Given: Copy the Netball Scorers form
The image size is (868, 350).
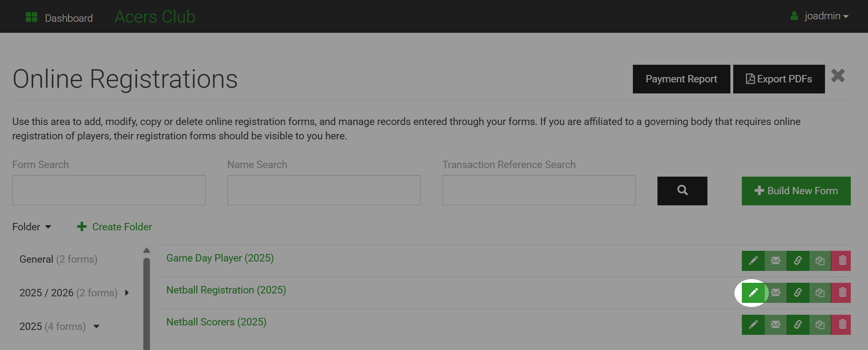Looking at the screenshot, I should [820, 325].
